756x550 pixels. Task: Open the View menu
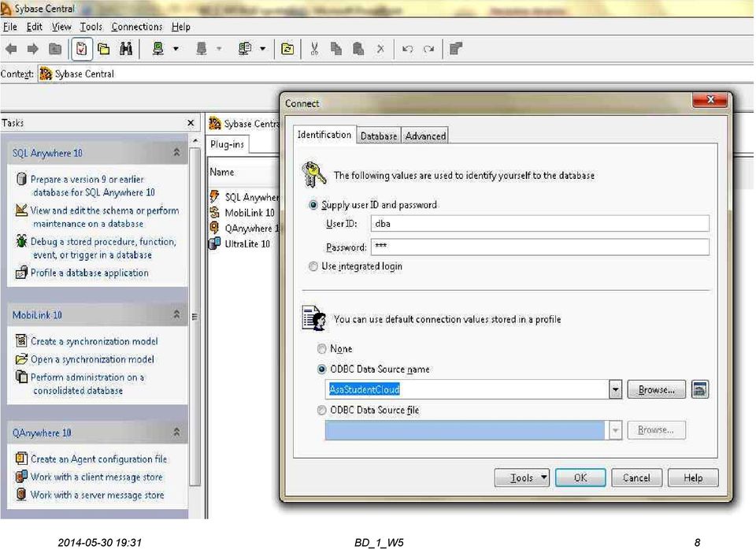pyautogui.click(x=61, y=27)
